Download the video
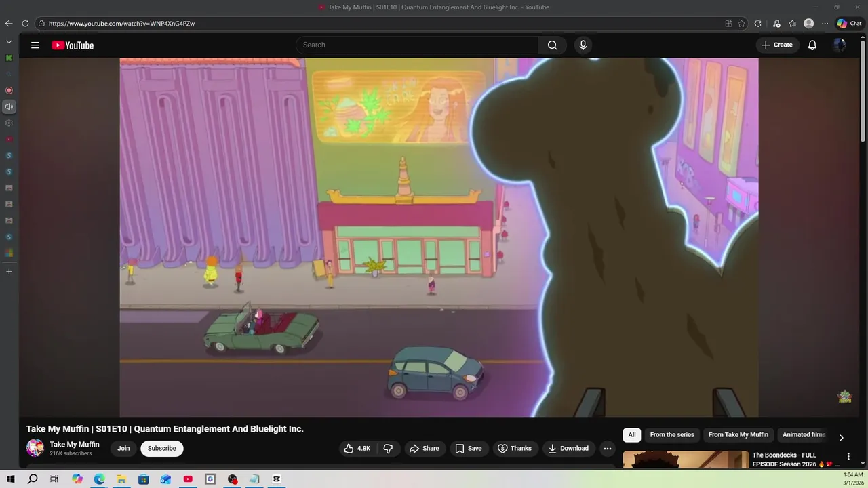The width and height of the screenshot is (868, 488). 568,449
